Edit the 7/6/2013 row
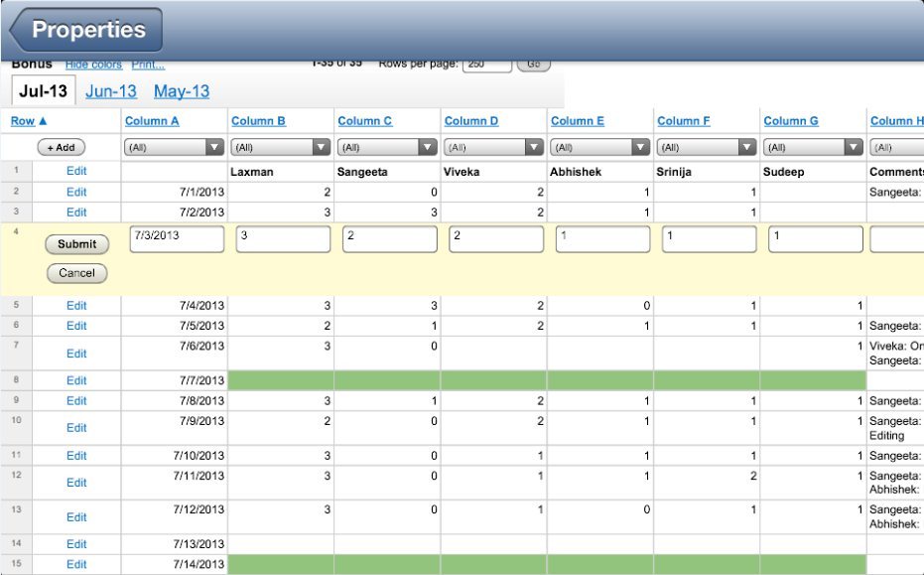924x575 pixels. point(76,354)
